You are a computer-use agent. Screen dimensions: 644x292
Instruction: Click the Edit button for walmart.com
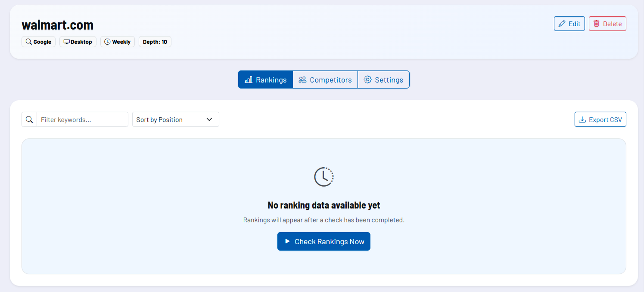(x=569, y=24)
